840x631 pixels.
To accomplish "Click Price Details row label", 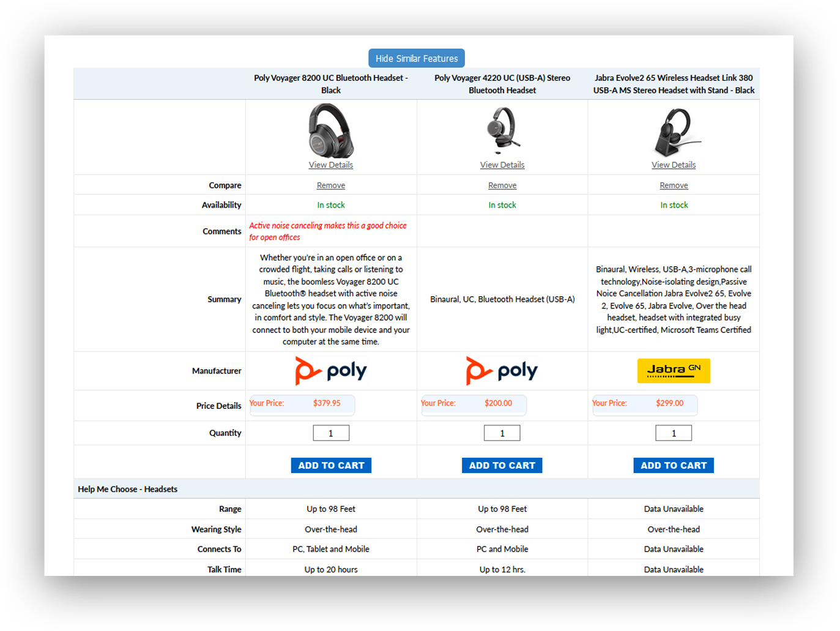I will pos(219,406).
